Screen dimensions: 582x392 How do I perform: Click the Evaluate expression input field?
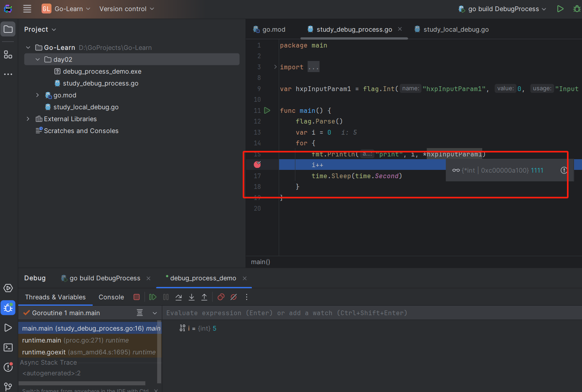(x=372, y=313)
